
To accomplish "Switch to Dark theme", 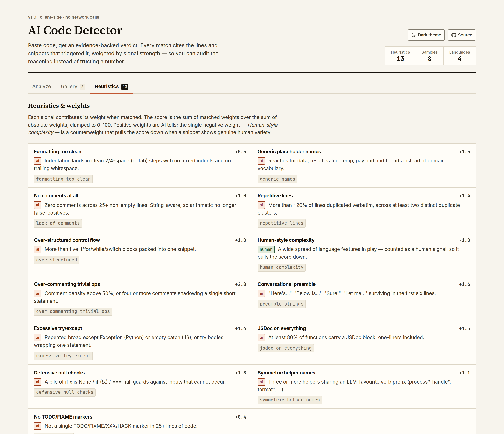I will (x=426, y=35).
